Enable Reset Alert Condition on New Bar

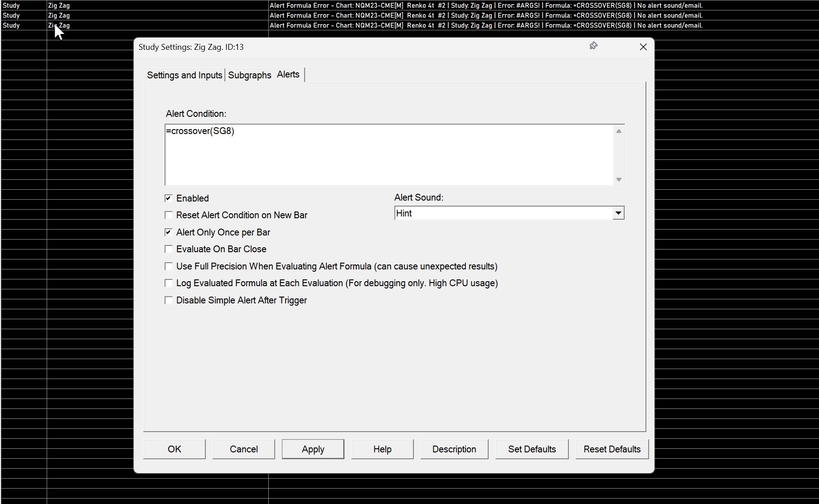coord(169,215)
